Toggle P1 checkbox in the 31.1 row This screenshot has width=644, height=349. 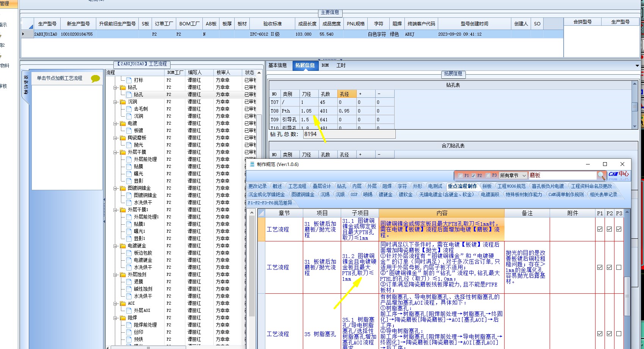600,229
